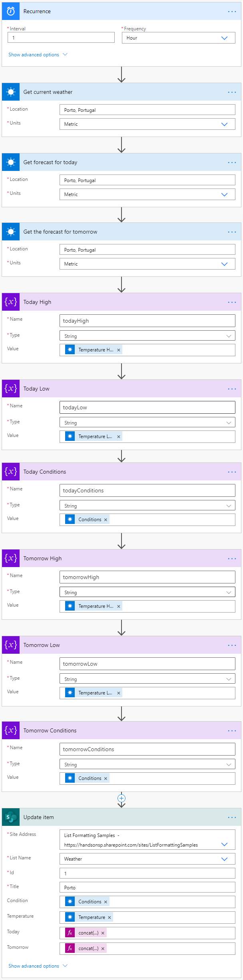Click the Today High variable icon
The height and width of the screenshot is (980, 243).
click(11, 302)
